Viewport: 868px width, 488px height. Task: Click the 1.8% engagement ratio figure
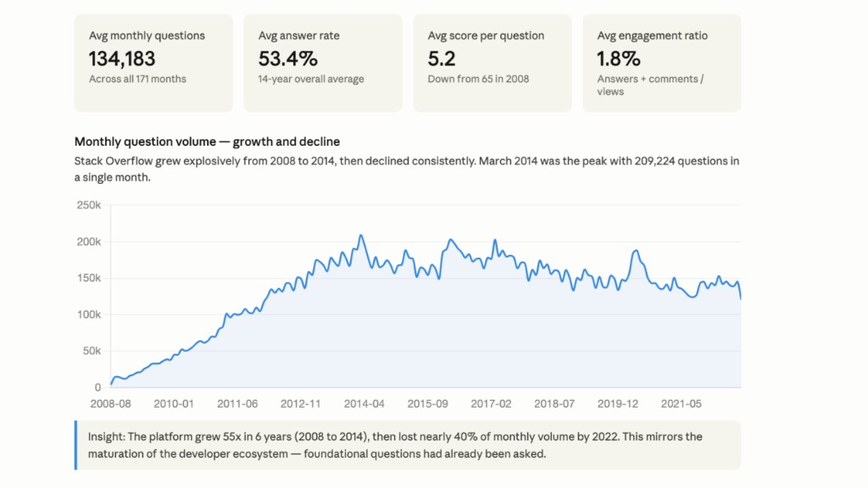[x=618, y=58]
